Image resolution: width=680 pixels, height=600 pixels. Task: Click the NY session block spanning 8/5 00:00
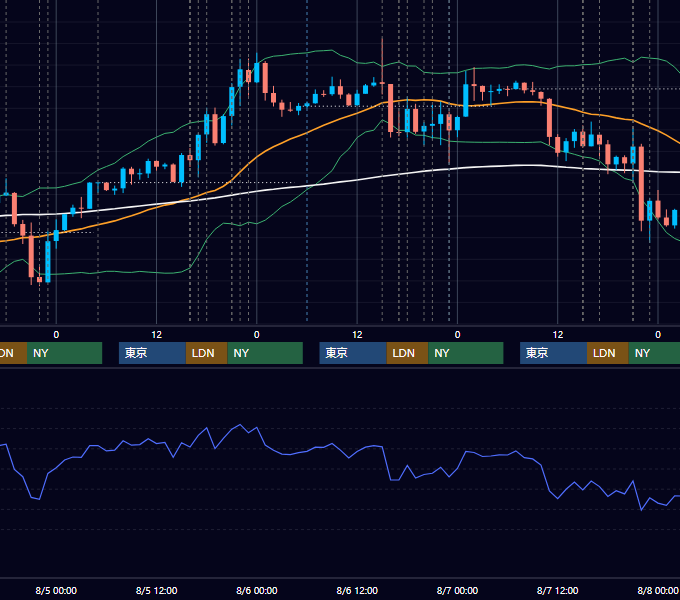64,353
